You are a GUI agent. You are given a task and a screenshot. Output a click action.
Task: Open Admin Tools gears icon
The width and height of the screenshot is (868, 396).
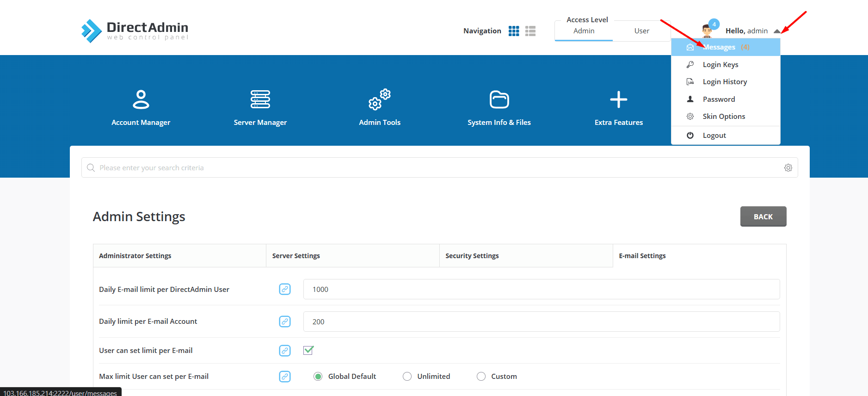click(379, 99)
